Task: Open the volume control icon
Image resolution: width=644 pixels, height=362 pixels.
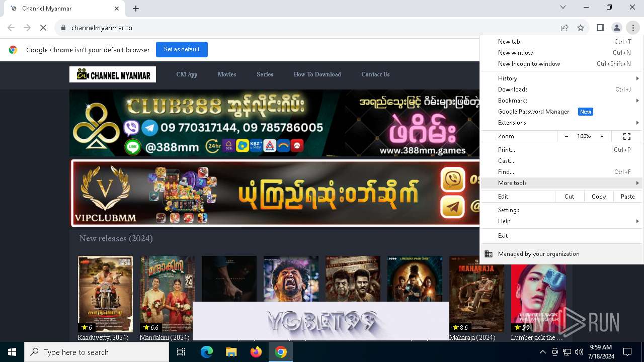Action: pyautogui.click(x=579, y=352)
